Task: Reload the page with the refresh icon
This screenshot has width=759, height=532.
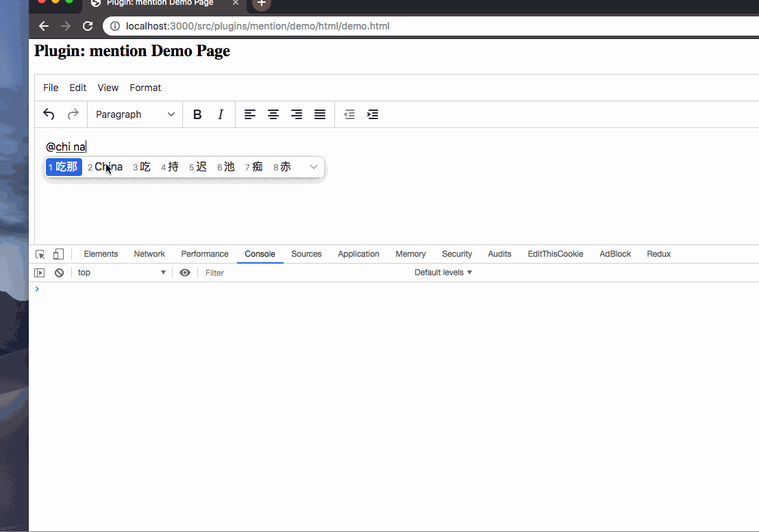Action: click(88, 26)
